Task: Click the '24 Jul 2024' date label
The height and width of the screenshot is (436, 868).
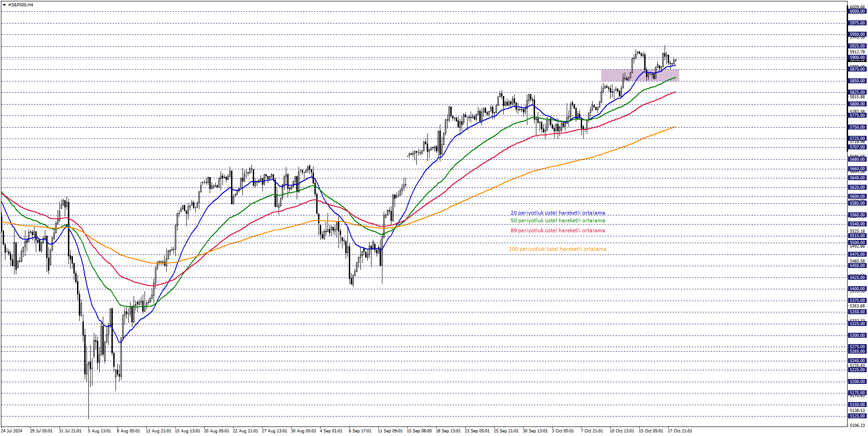Action: [x=12, y=431]
